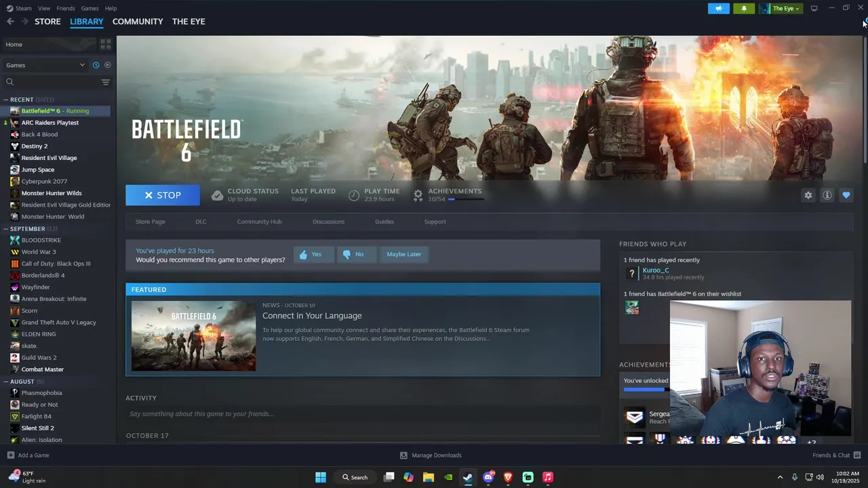Click the play time clock icon

click(353, 195)
